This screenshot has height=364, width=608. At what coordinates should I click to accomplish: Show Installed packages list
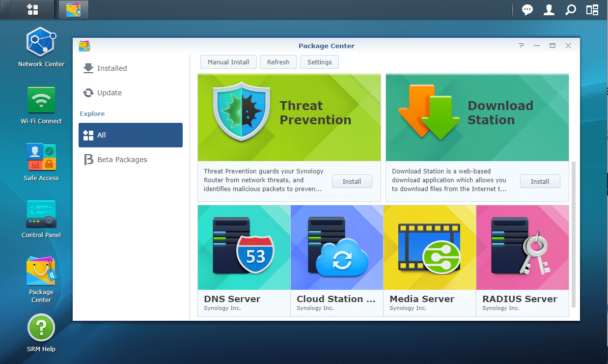[x=112, y=68]
